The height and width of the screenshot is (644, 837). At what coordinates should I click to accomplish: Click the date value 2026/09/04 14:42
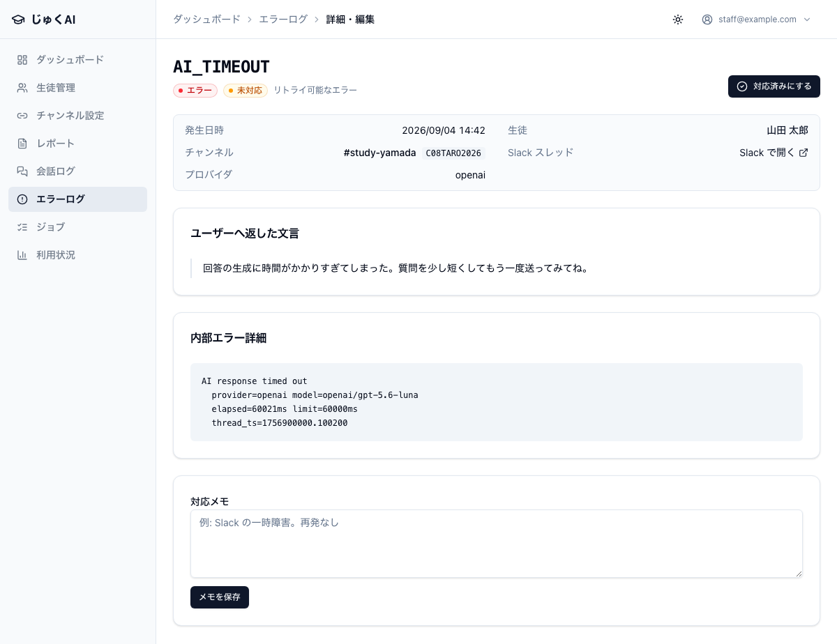coord(444,130)
